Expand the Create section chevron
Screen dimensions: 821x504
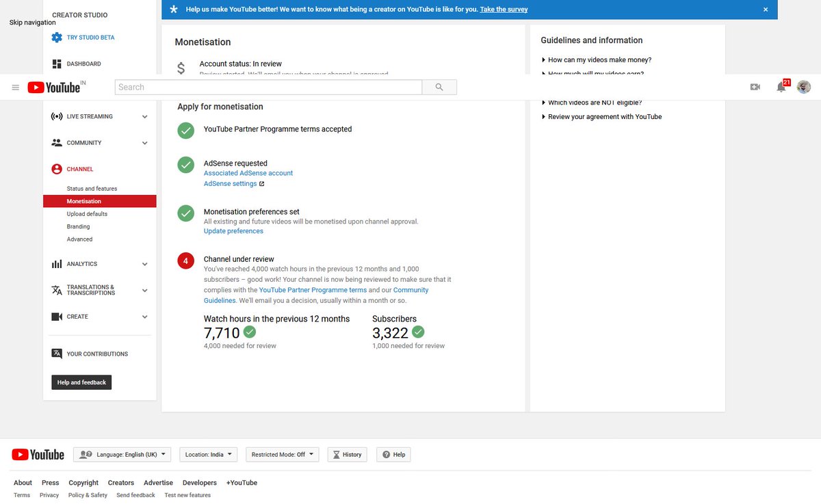pyautogui.click(x=144, y=317)
